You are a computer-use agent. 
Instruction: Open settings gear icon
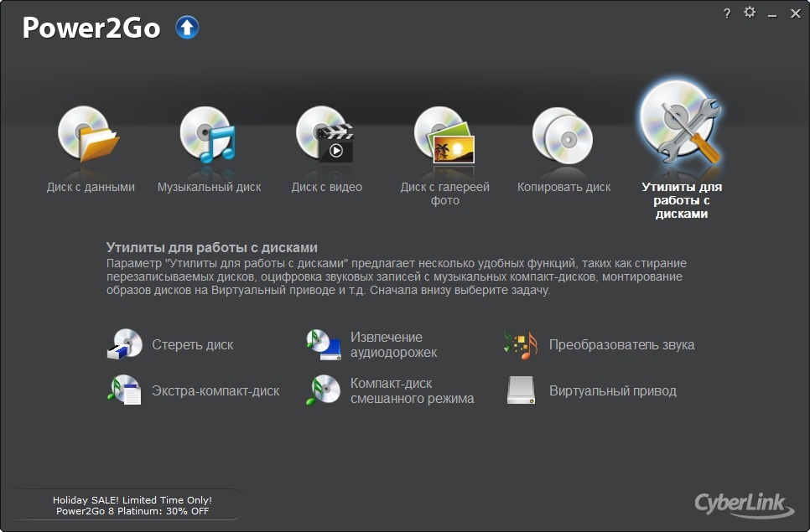click(750, 12)
